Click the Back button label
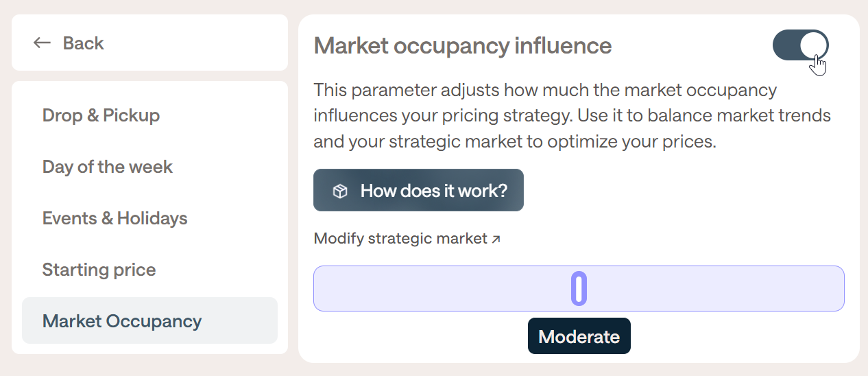Viewport: 868px width, 376px height. [x=83, y=43]
